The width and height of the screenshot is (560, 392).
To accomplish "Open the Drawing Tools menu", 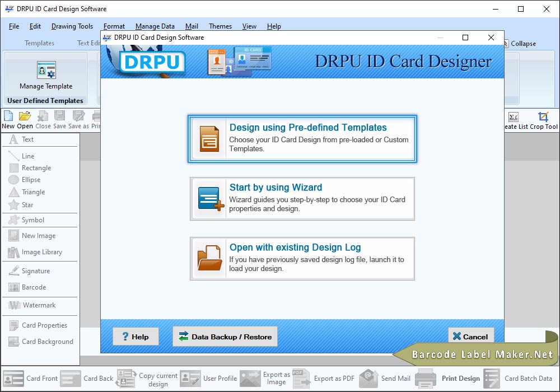I will [72, 26].
